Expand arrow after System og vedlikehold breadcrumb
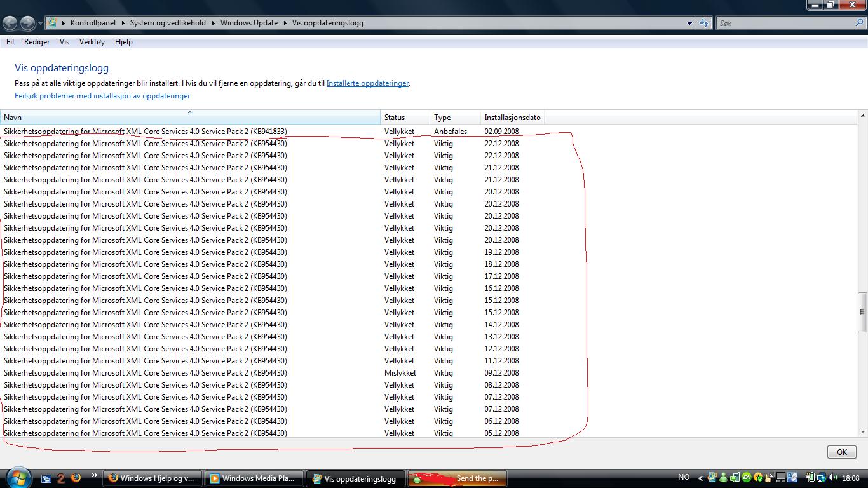Viewport: 868px width, 488px height. (212, 23)
